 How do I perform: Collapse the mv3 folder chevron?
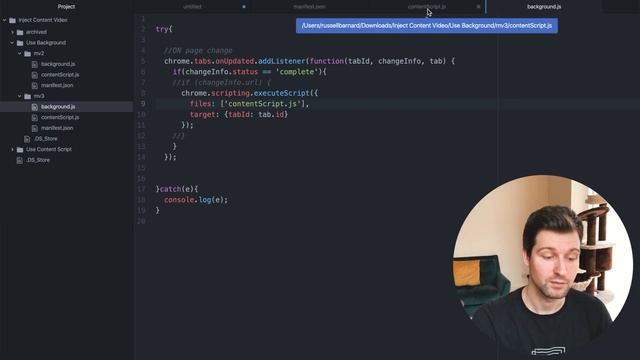20,96
